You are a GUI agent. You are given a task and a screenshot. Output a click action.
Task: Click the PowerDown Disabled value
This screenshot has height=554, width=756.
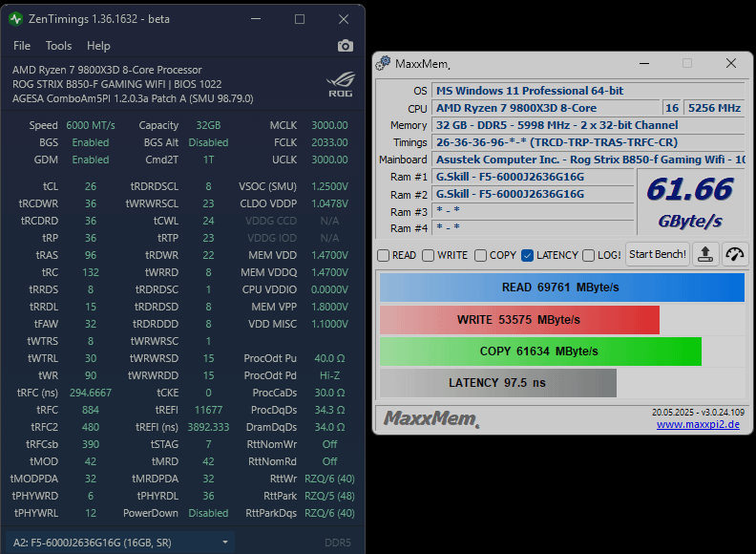(x=208, y=514)
